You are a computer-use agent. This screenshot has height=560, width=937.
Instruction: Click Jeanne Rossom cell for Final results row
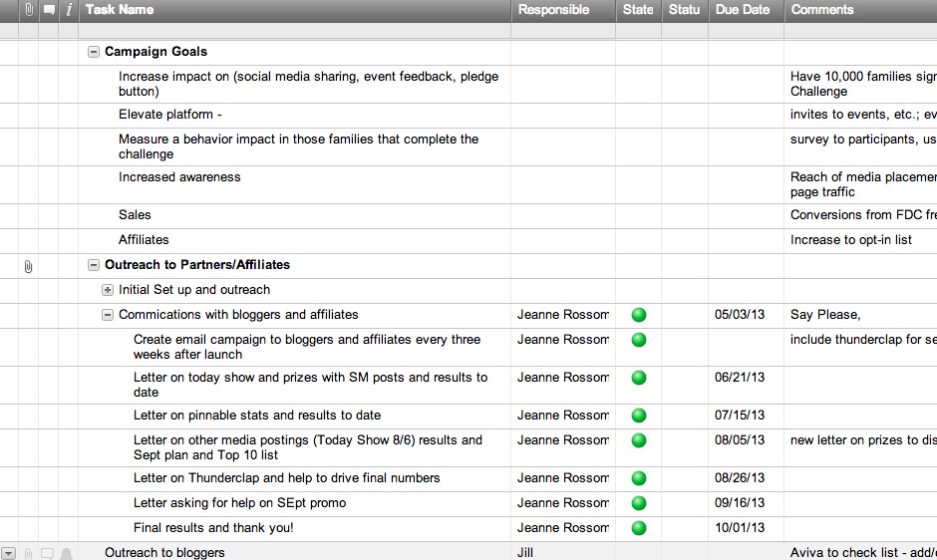click(x=563, y=528)
